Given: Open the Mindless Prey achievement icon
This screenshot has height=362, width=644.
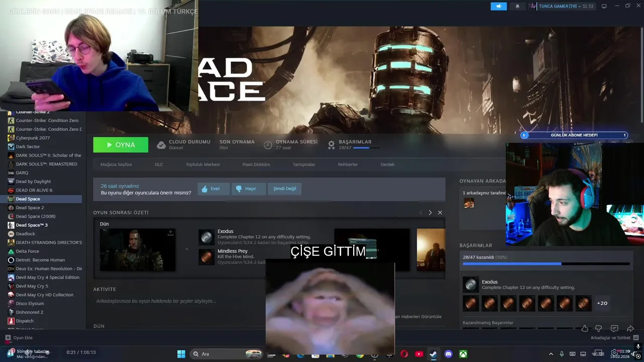Looking at the screenshot, I should click(207, 257).
